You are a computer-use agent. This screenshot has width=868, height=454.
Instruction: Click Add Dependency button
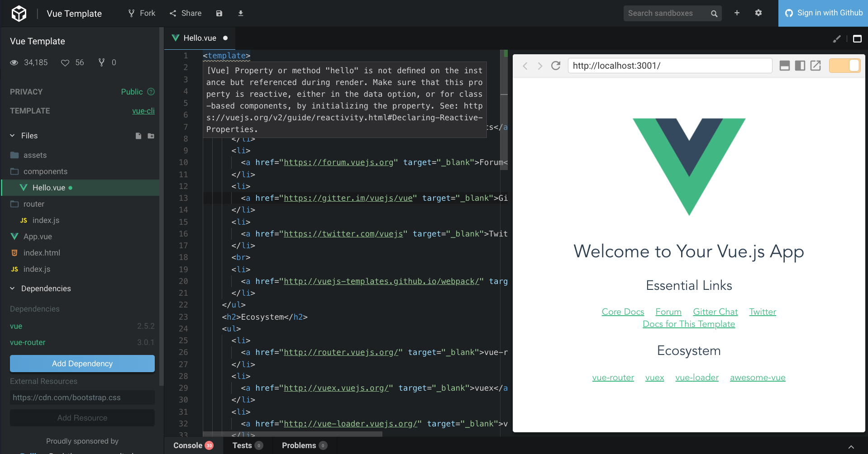tap(82, 364)
